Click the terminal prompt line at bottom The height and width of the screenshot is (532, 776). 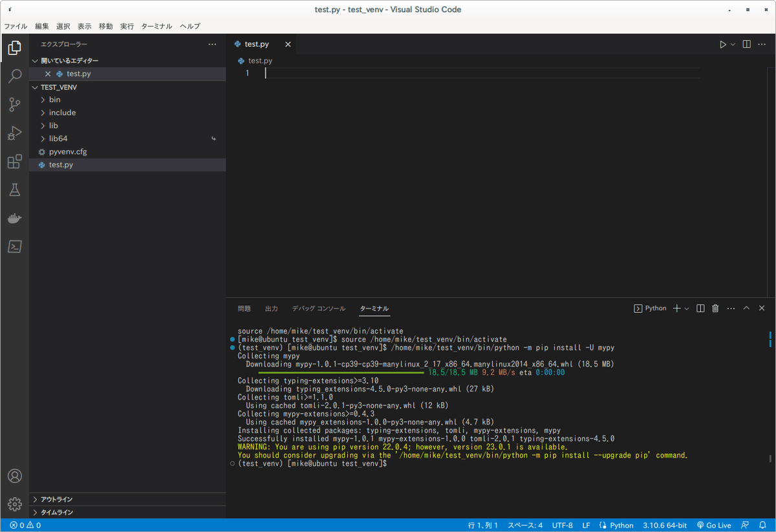[312, 463]
